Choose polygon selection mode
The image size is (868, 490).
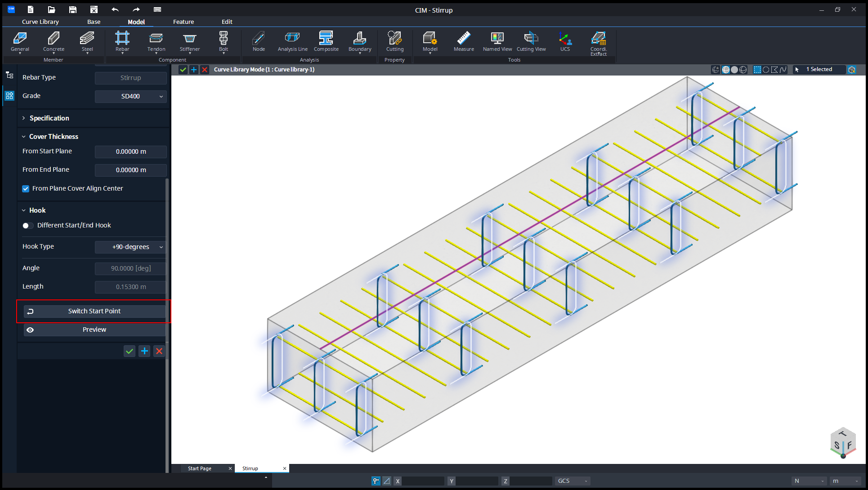(x=774, y=70)
